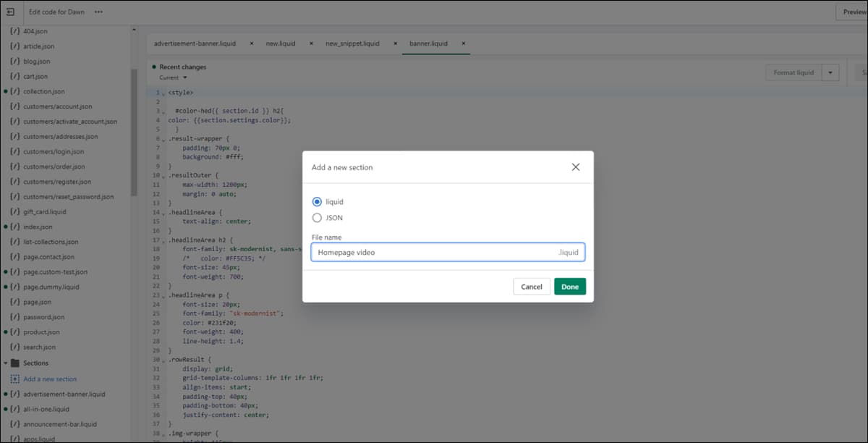This screenshot has width=868, height=443.
Task: Open customers/addresses.json file
Action: pyautogui.click(x=60, y=137)
